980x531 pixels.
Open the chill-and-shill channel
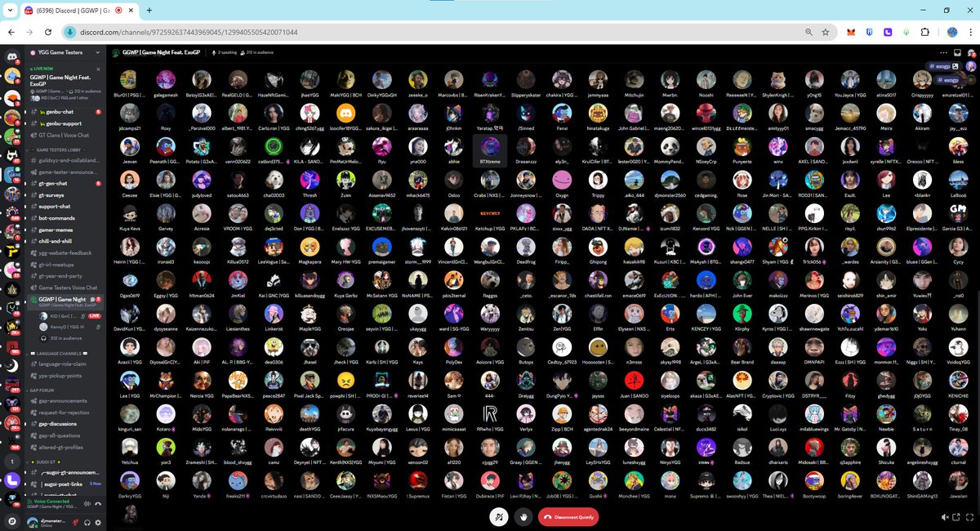click(67, 242)
